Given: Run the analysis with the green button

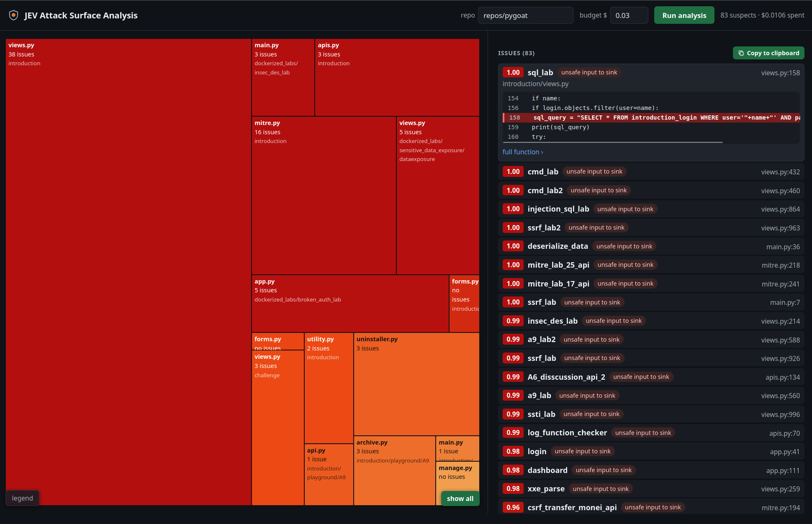Looking at the screenshot, I should click(x=684, y=15).
